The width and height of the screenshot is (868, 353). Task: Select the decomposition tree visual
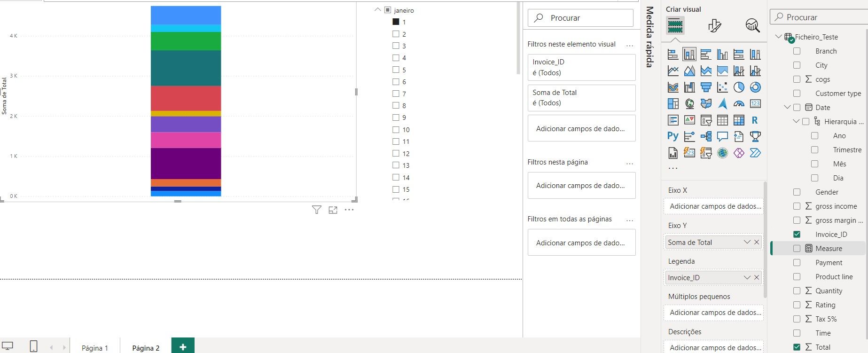(x=706, y=137)
